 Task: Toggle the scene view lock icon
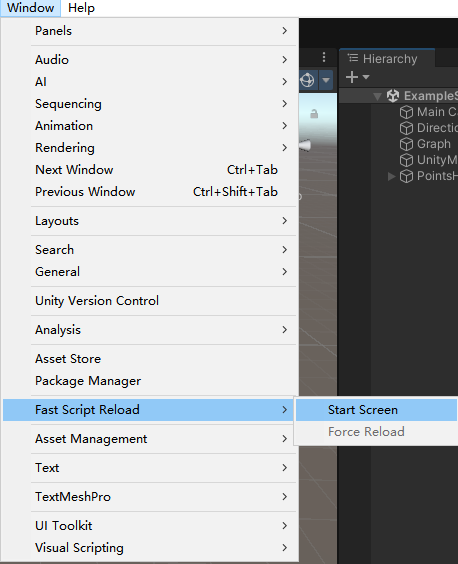click(x=314, y=114)
